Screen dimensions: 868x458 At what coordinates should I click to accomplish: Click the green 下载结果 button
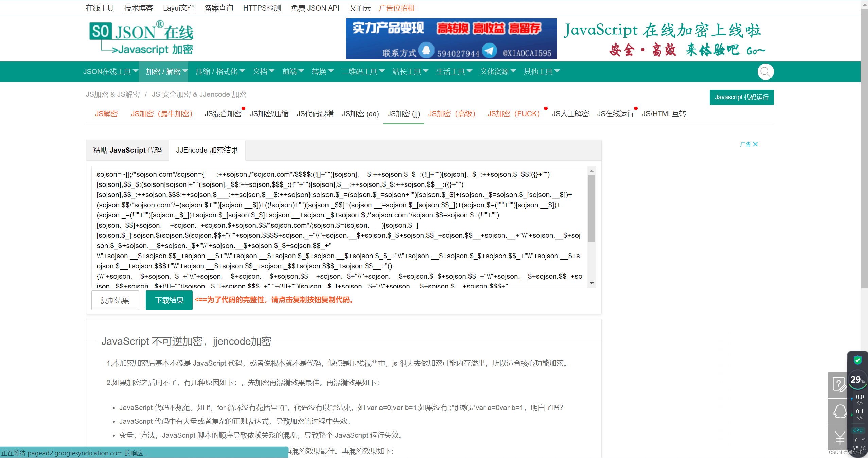coord(169,300)
